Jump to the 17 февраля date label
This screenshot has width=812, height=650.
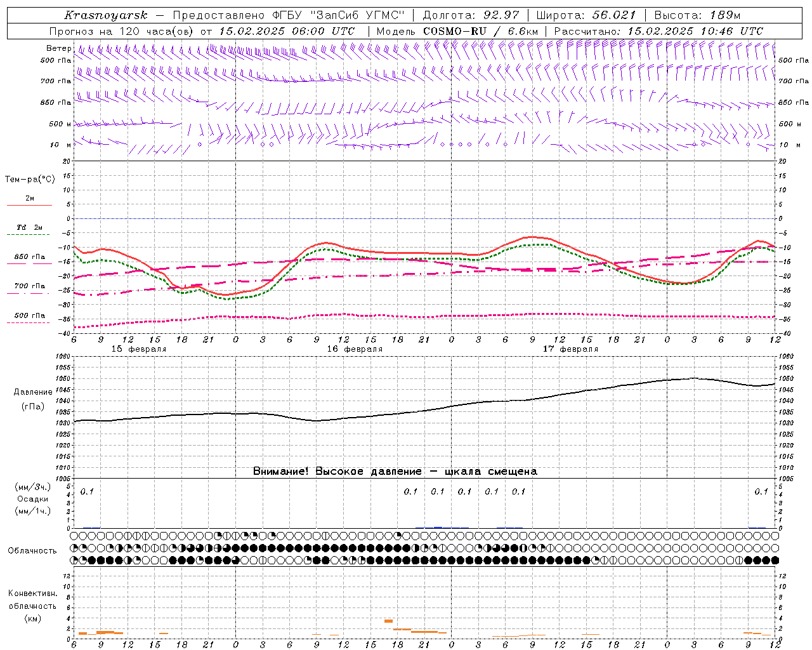pos(570,349)
